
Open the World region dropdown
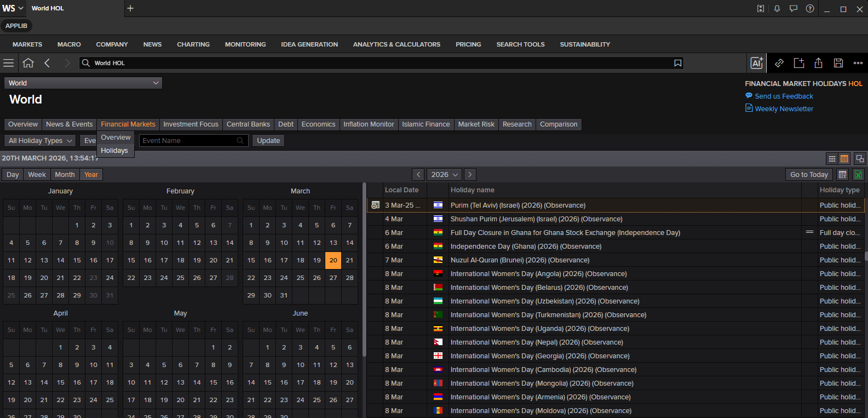pos(83,83)
